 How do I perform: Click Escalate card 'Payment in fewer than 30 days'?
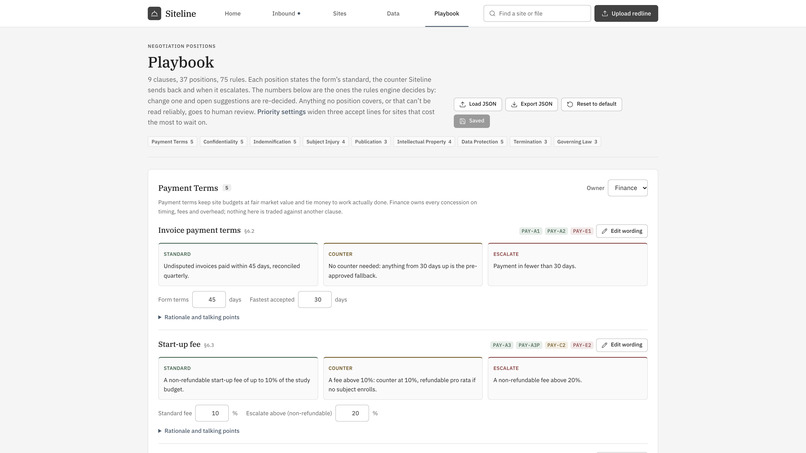[x=567, y=264]
